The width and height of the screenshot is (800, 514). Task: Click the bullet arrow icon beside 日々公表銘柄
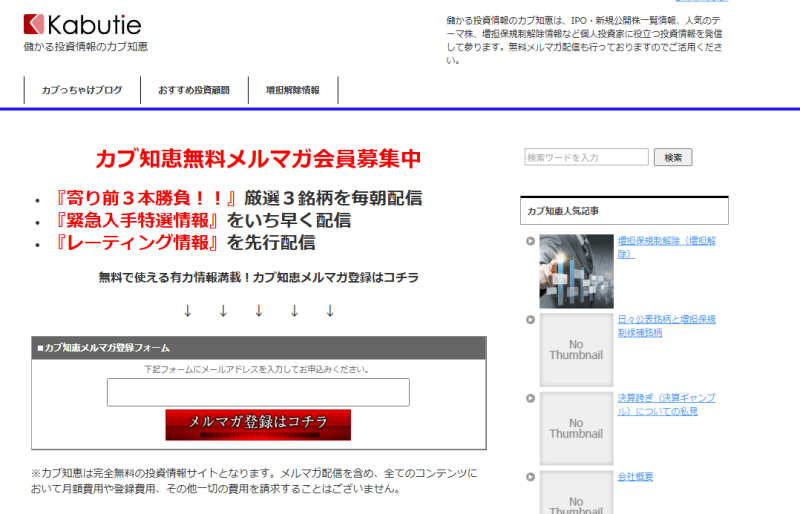pyautogui.click(x=531, y=320)
